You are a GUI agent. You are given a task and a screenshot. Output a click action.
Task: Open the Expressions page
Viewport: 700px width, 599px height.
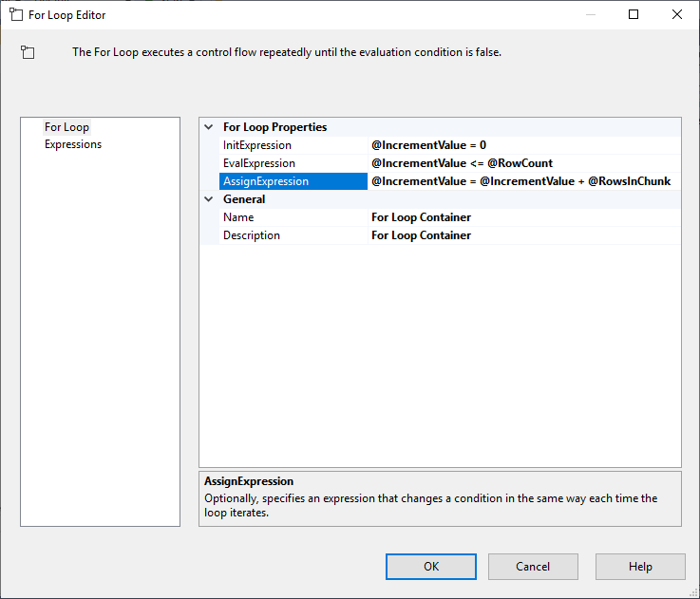pos(73,144)
